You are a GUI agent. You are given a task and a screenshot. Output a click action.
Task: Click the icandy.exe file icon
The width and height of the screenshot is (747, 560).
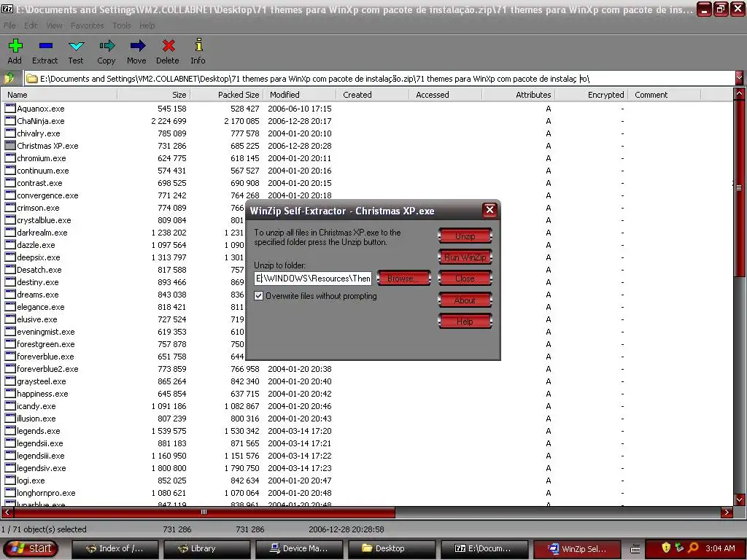coord(10,405)
